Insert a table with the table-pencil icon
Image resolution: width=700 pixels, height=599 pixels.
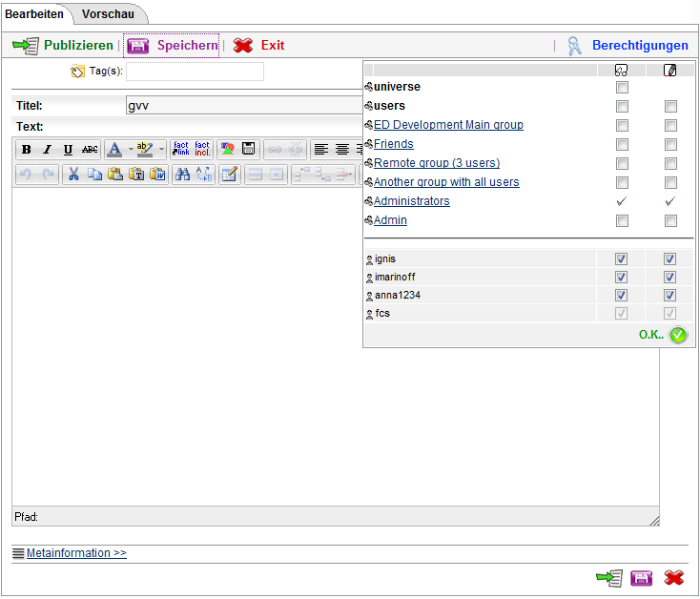[x=230, y=175]
